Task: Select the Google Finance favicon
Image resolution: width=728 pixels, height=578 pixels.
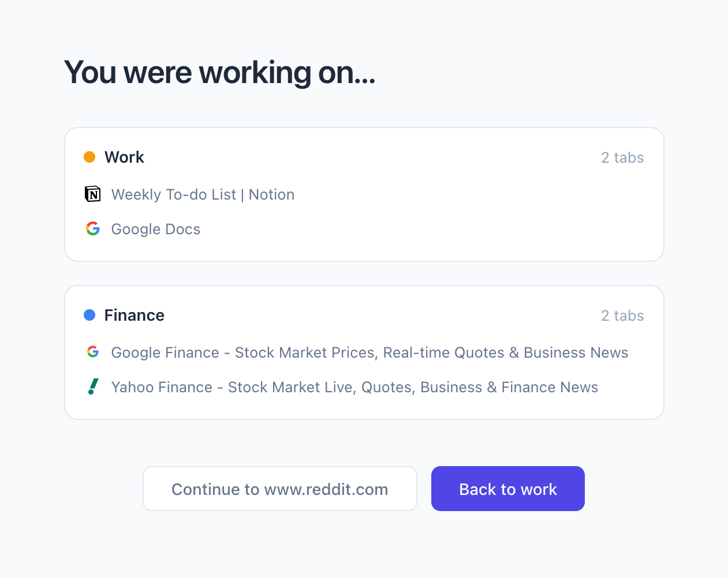Action: point(92,352)
